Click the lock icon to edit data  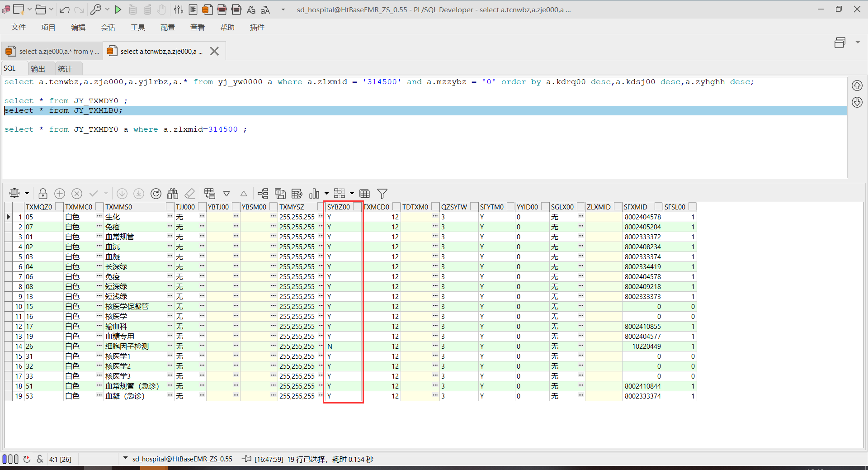pyautogui.click(x=43, y=194)
